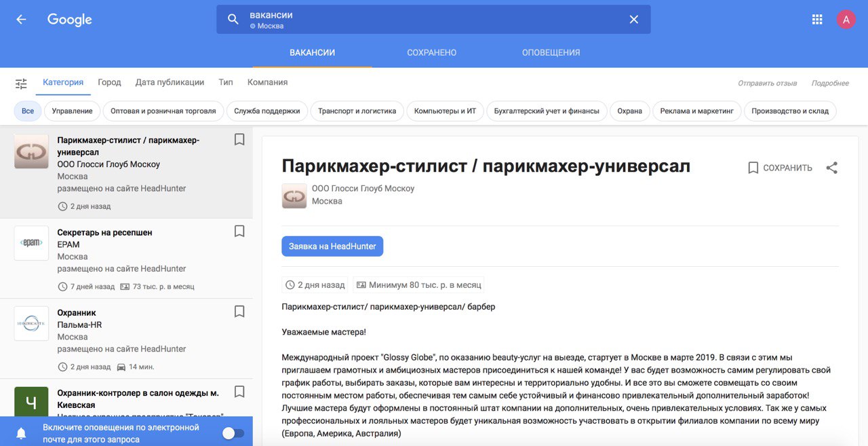Click the green Ч company logo
The width and height of the screenshot is (868, 446).
coord(31,402)
